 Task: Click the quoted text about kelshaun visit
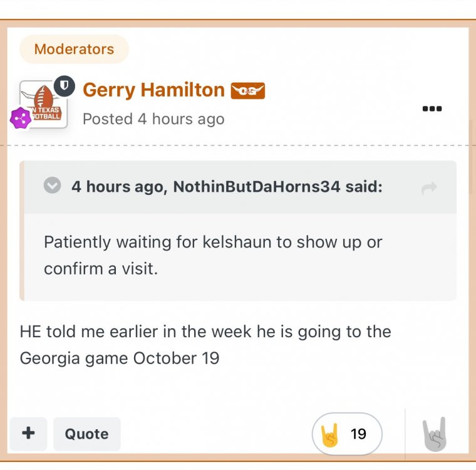coord(213,255)
